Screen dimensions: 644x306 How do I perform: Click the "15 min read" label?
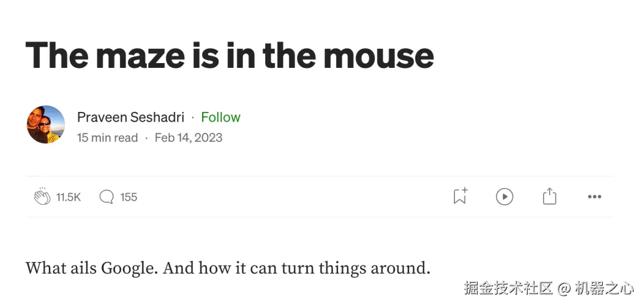(x=107, y=138)
